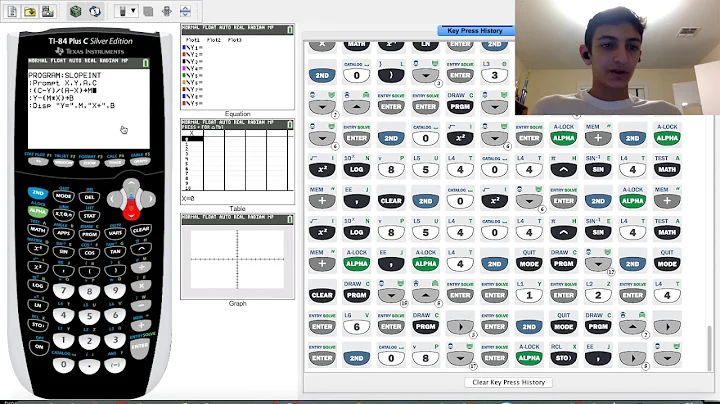This screenshot has width=720, height=404.
Task: Click the ON key on the calculator
Action: pos(39,347)
